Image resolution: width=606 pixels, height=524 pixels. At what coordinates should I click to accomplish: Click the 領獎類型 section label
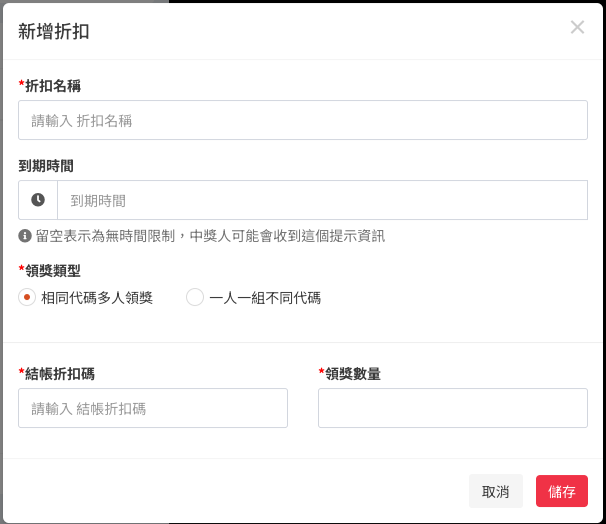53,270
